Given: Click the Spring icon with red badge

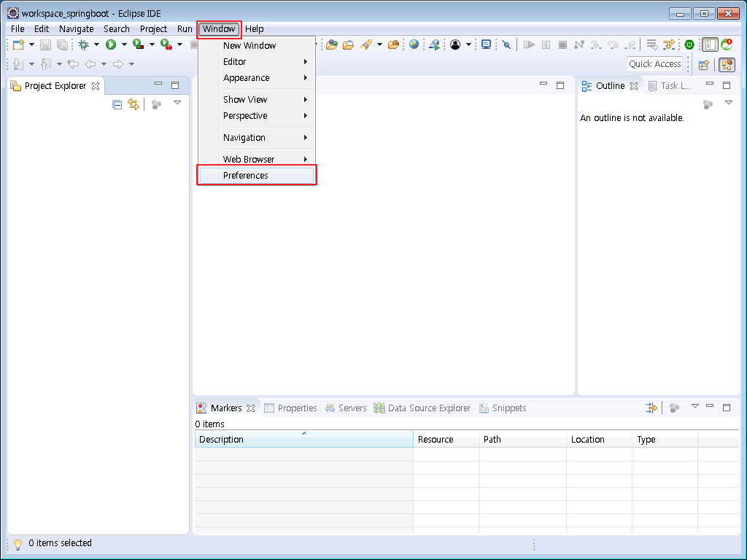Looking at the screenshot, I should 727,44.
